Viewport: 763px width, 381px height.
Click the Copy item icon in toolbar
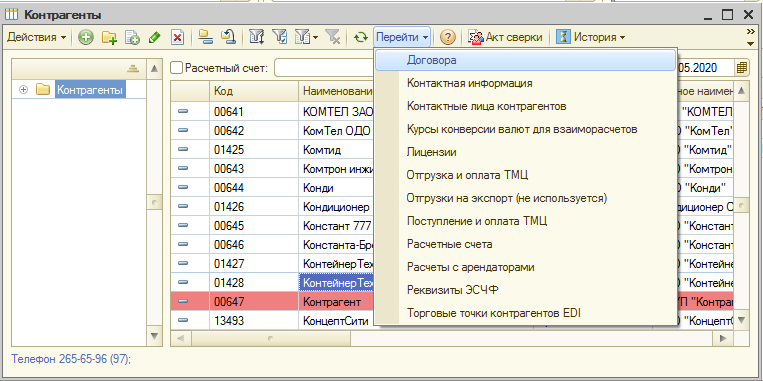click(x=132, y=37)
